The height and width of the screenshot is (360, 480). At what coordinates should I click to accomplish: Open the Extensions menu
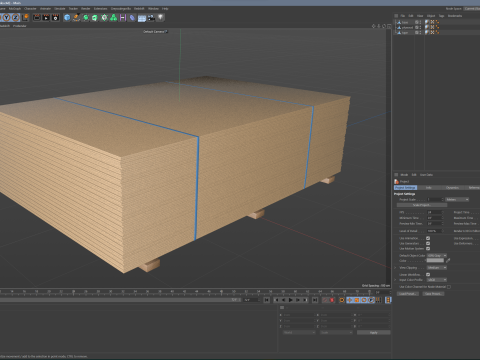(100, 9)
